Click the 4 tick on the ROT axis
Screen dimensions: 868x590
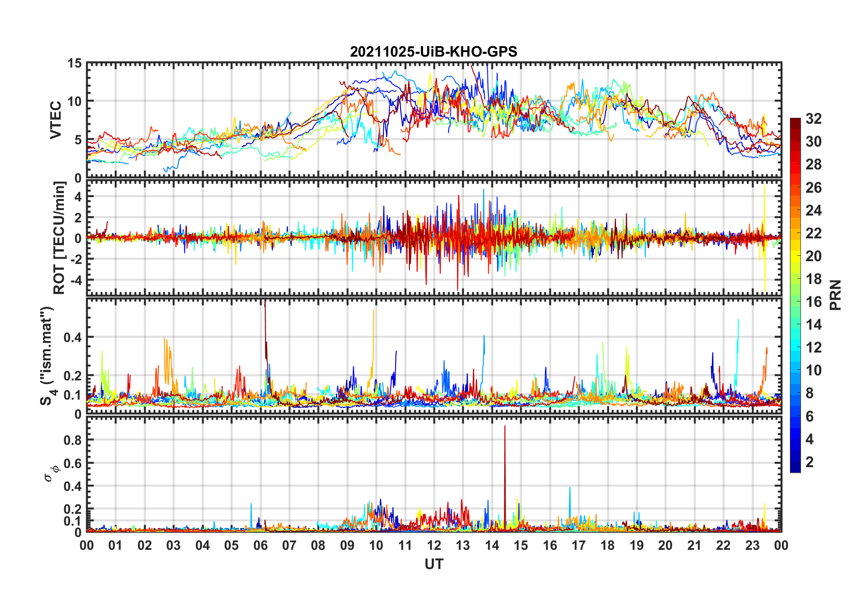[78, 196]
